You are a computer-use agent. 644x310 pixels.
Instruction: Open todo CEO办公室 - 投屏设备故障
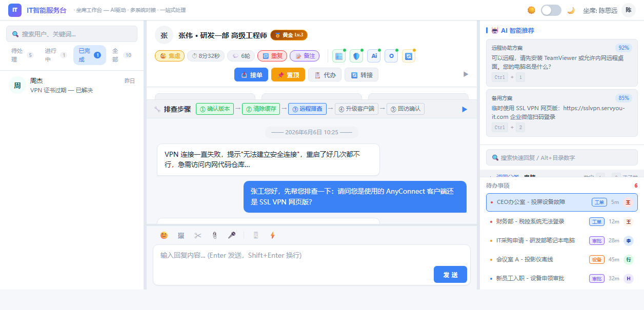pyautogui.click(x=562, y=202)
